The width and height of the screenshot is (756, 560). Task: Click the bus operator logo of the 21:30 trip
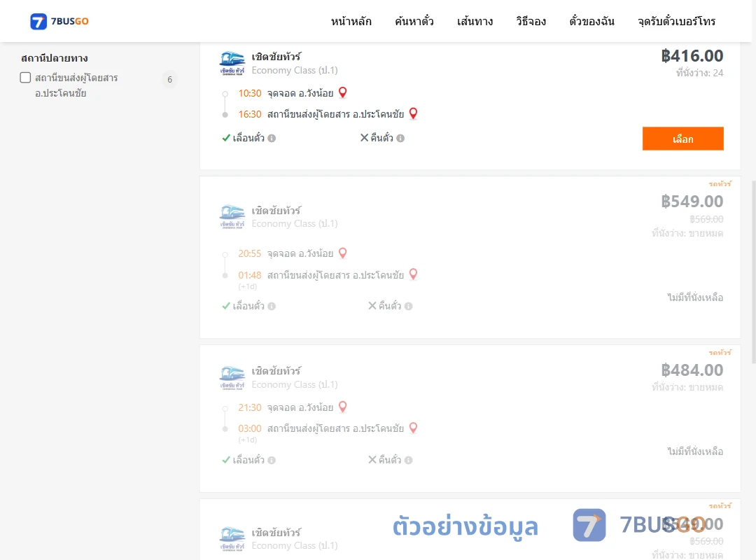[232, 378]
